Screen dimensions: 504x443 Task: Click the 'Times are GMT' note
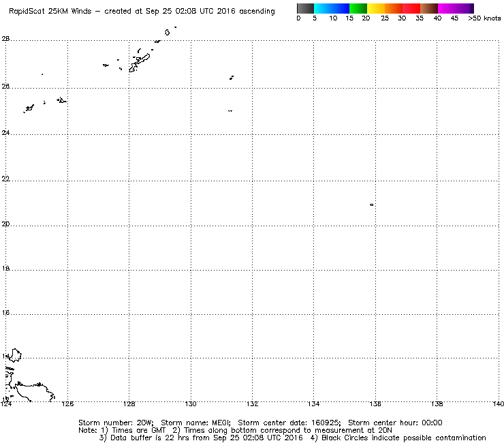click(x=139, y=431)
